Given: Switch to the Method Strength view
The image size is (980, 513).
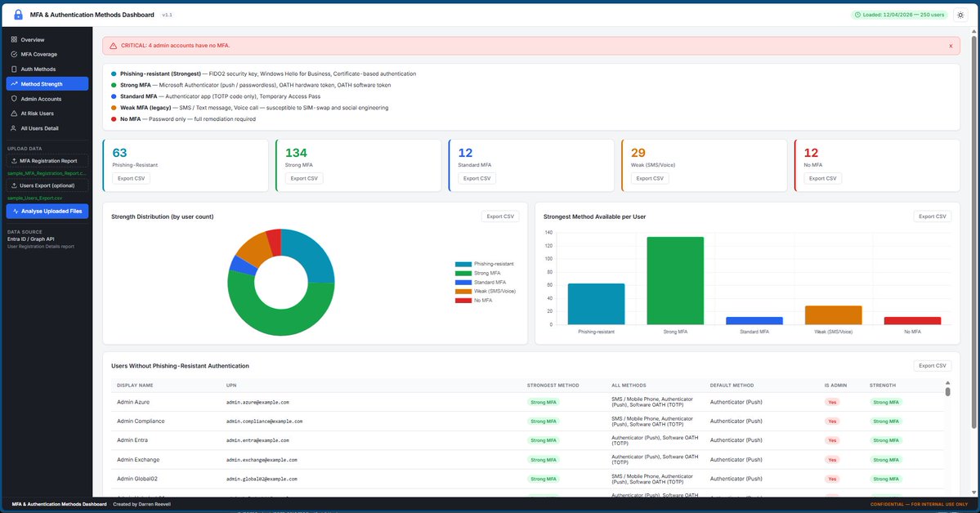Looking at the screenshot, I should pyautogui.click(x=39, y=83).
